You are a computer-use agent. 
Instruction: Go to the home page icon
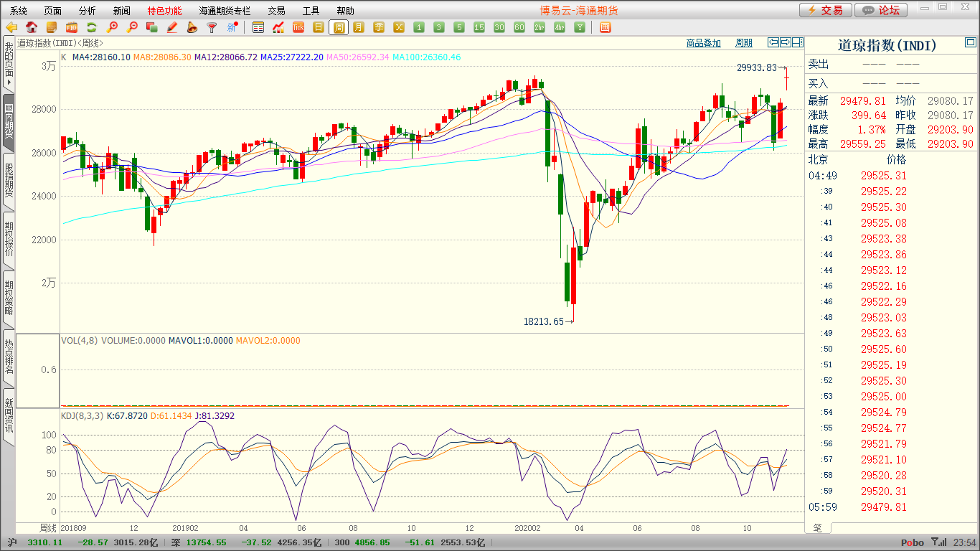coord(32,27)
